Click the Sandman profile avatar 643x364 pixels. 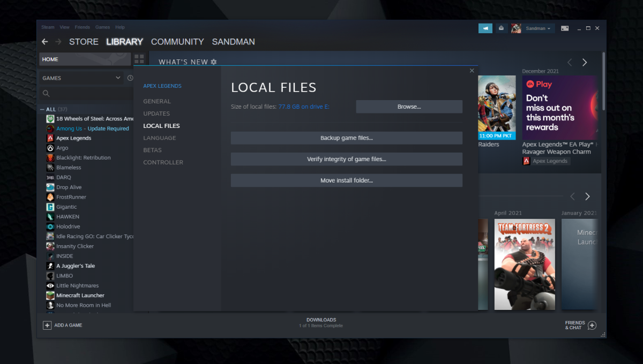tap(516, 28)
